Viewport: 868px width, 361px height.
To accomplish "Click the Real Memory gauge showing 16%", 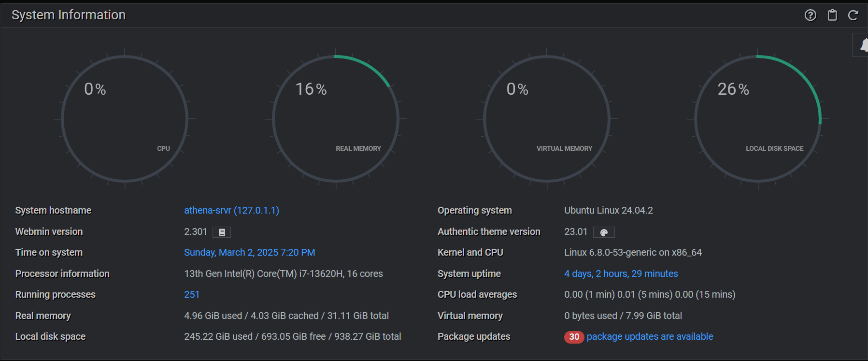I will pos(336,118).
